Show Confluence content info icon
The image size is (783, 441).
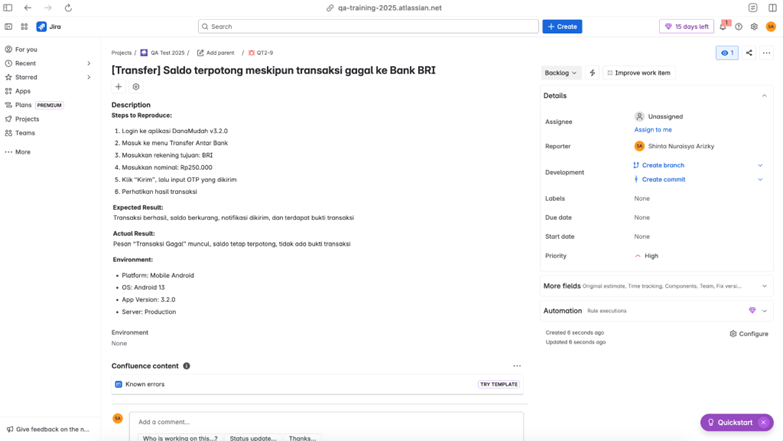[186, 366]
